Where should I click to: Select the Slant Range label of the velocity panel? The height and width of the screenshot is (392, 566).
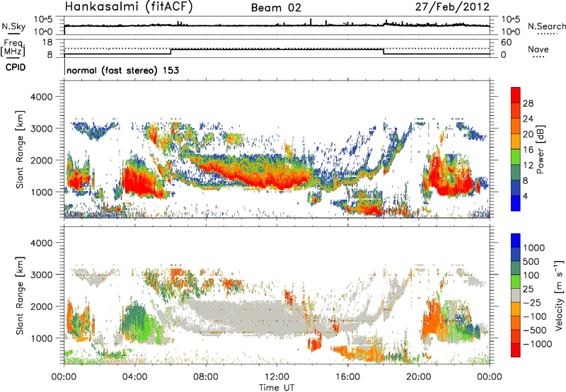[x=20, y=295]
